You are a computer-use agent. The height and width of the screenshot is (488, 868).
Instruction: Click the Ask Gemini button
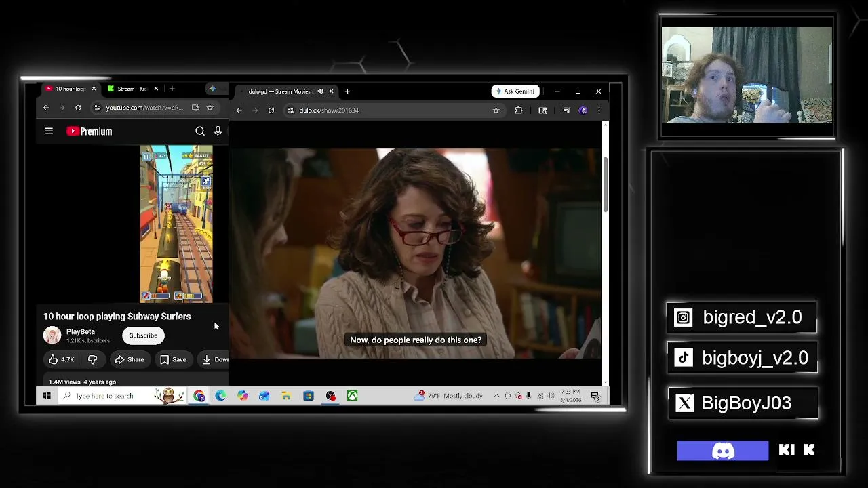click(x=515, y=91)
